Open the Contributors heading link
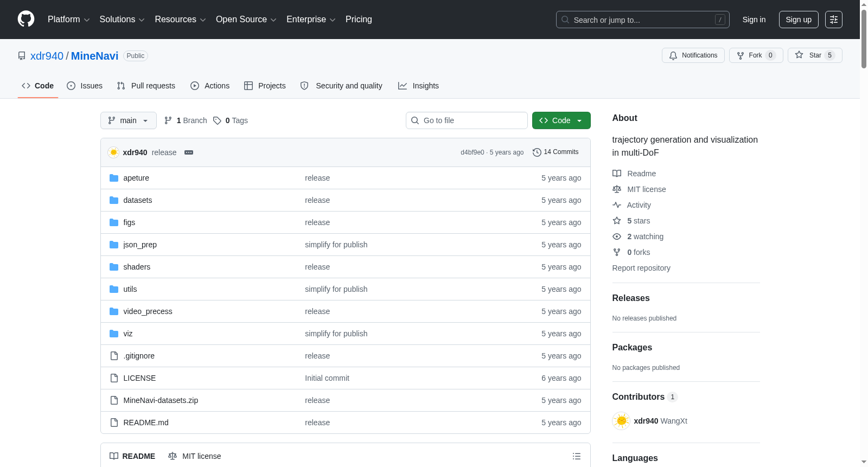Screen dimensions: 868x467 [x=645, y=397]
